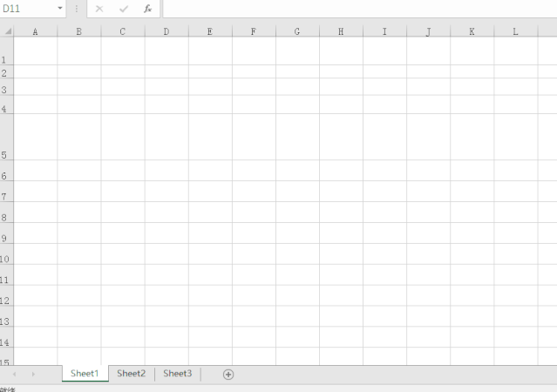Click the Select All corner triangle

coord(7,31)
